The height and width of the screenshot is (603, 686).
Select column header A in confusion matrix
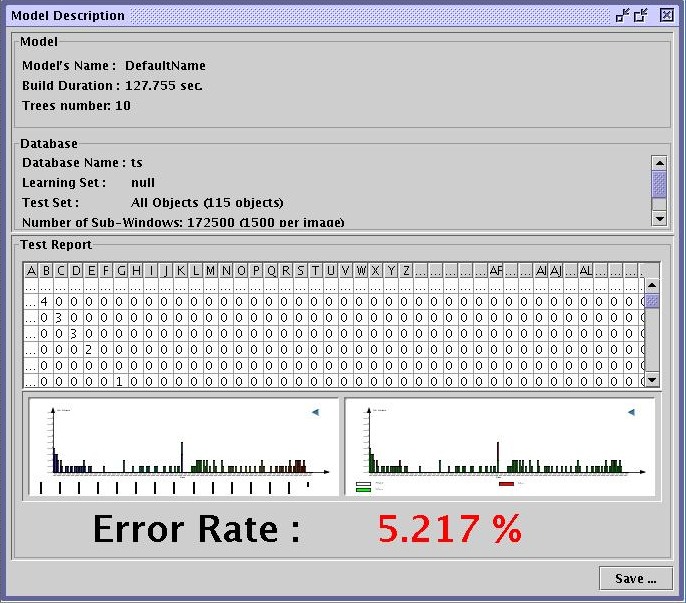pyautogui.click(x=32, y=271)
